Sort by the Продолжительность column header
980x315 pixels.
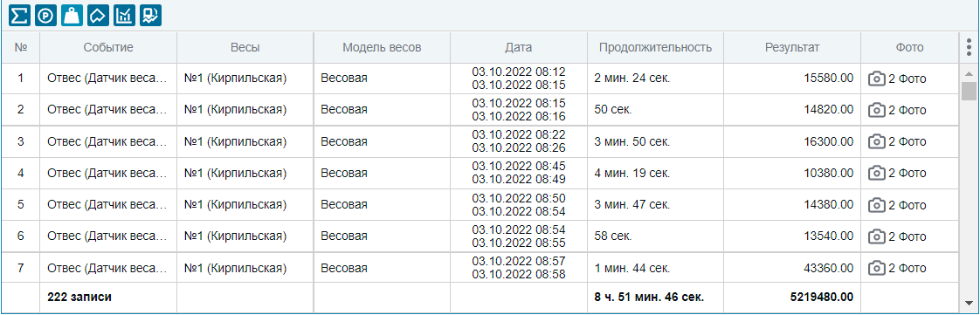656,47
